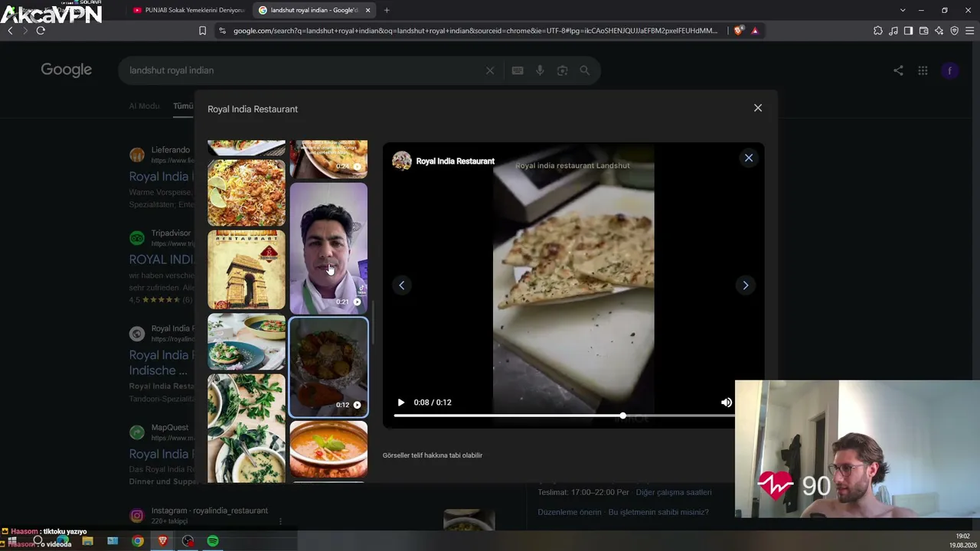
Task: Click the Diğer çalışma saatleri link
Action: pyautogui.click(x=674, y=492)
